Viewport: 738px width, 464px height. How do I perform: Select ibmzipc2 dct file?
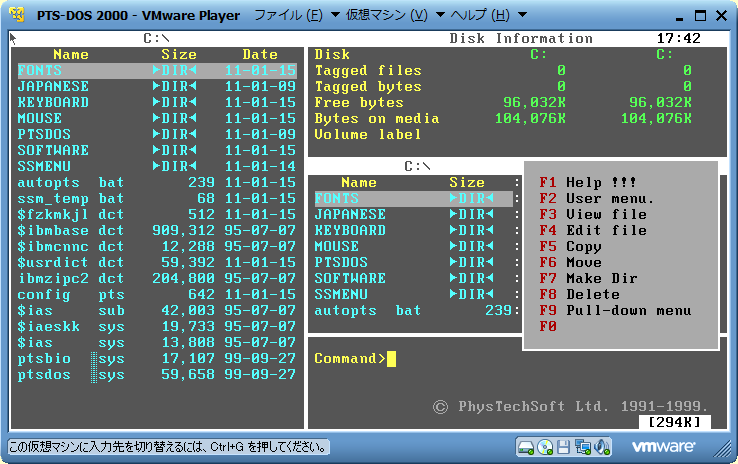click(157, 279)
